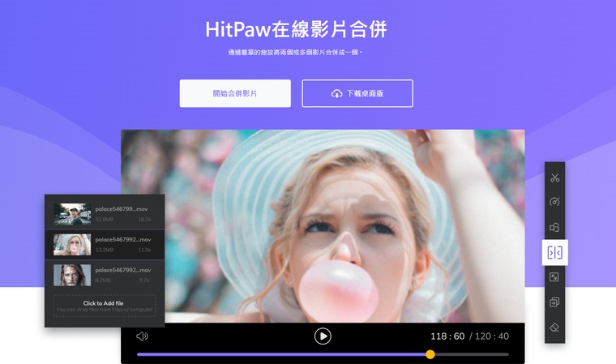Select the scissors cut tool
The width and height of the screenshot is (616, 364).
tap(554, 178)
